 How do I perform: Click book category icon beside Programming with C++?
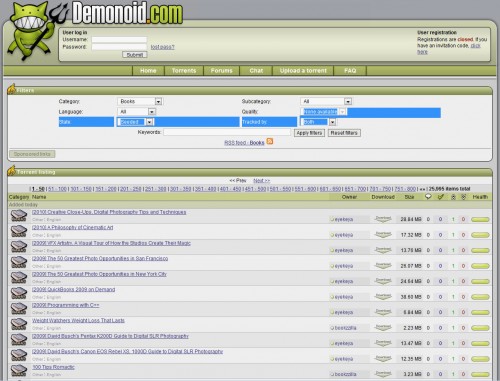pos(19,308)
